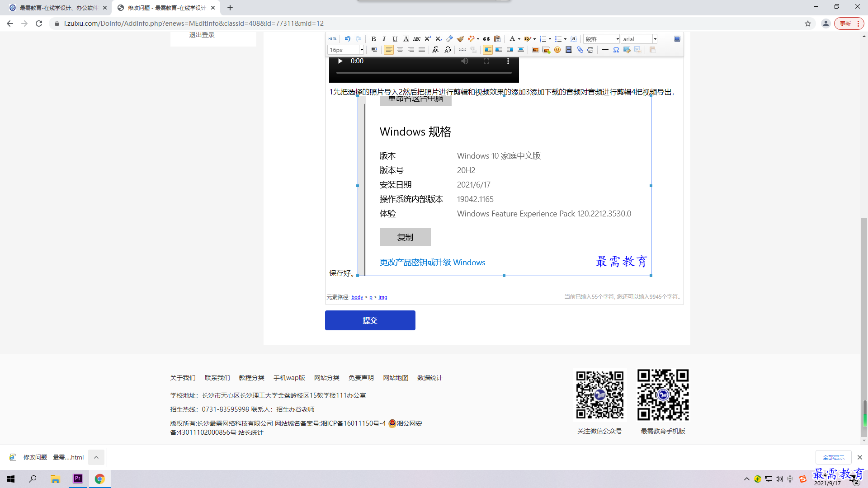This screenshot has width=868, height=488.
Task: Select img in element path
Action: pos(383,297)
